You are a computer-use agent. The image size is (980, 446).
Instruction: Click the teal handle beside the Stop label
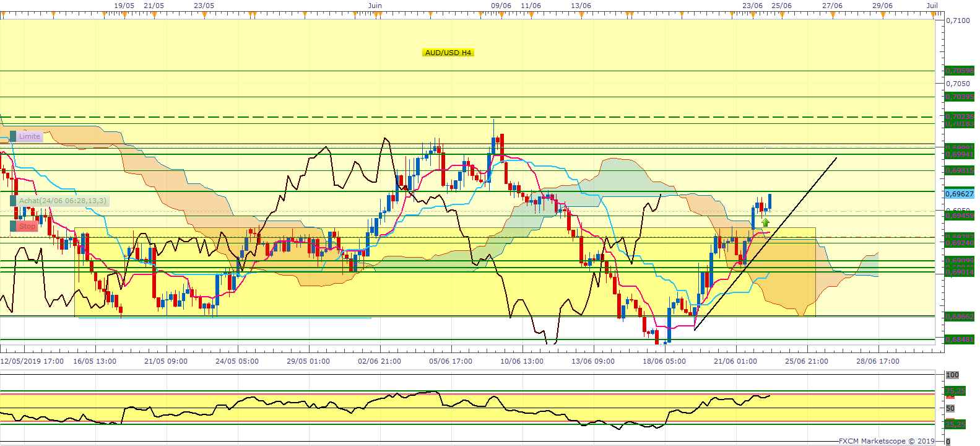point(13,227)
